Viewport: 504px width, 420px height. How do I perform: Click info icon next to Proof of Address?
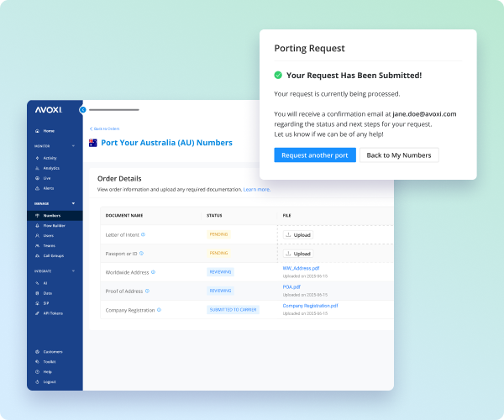coord(147,291)
